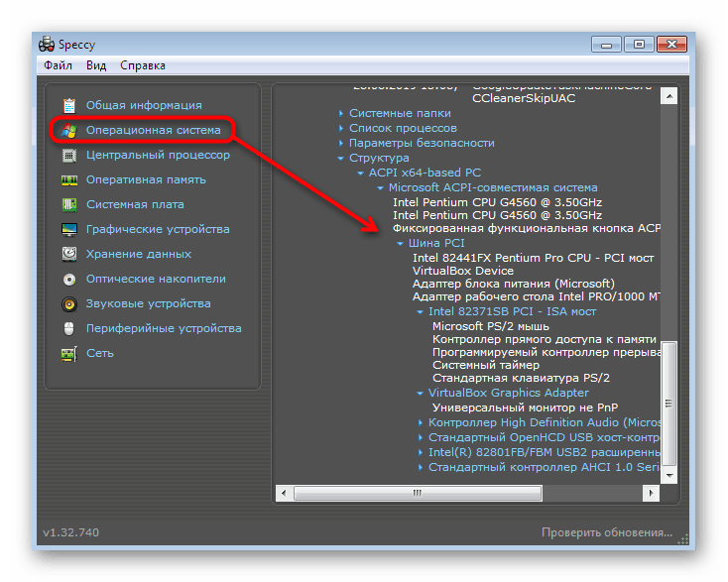Select Адаптер блока питания (Microsoft) row
Viewport: 728px width, 582px height.
tap(514, 284)
